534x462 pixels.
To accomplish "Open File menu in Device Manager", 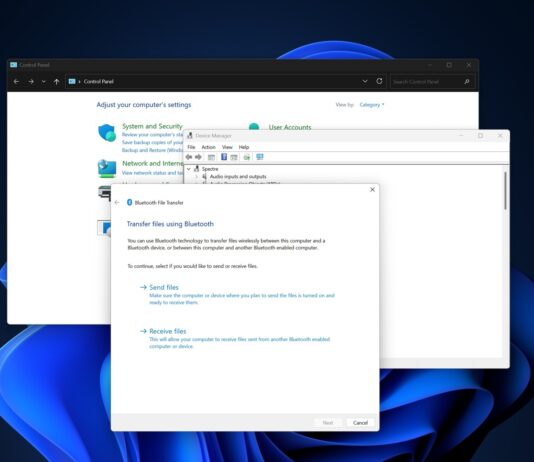I will (191, 147).
